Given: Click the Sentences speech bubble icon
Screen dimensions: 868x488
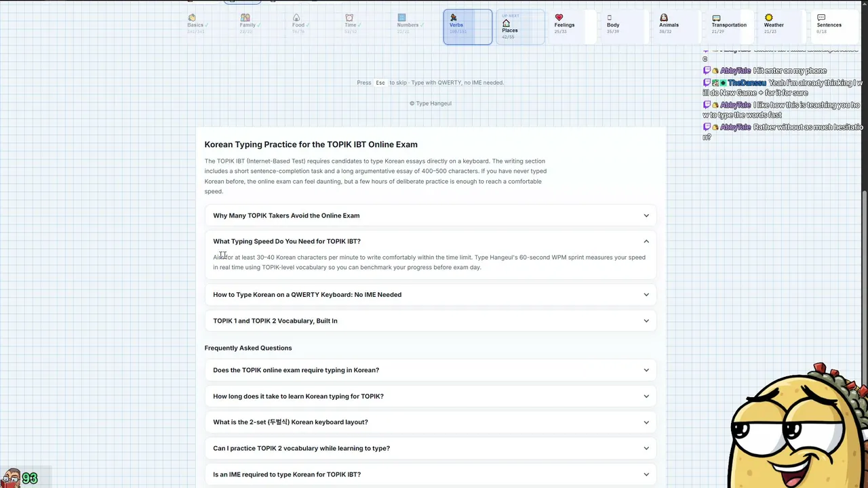Looking at the screenshot, I should pos(821,18).
